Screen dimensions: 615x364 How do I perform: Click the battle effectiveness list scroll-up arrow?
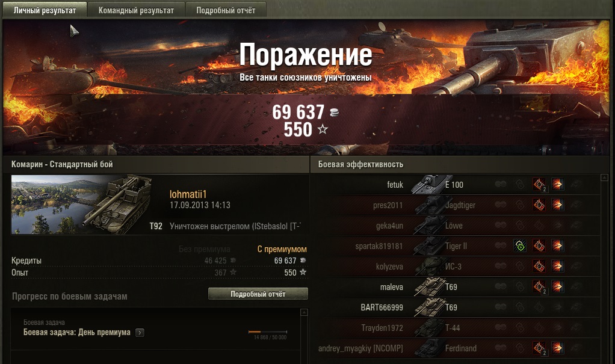click(604, 178)
